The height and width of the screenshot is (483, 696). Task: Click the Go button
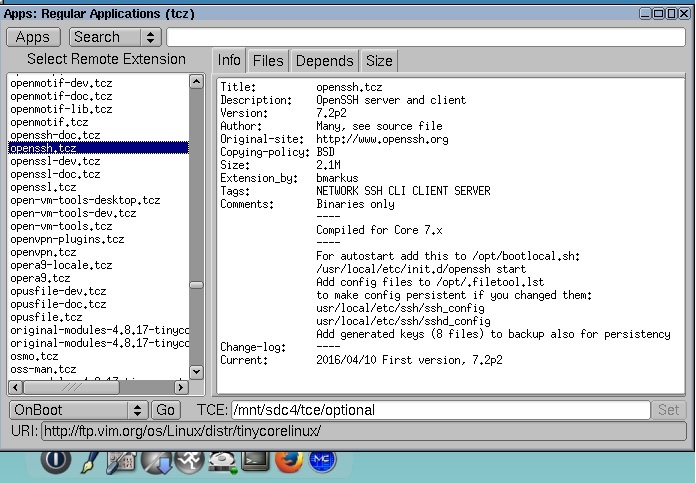coord(166,410)
